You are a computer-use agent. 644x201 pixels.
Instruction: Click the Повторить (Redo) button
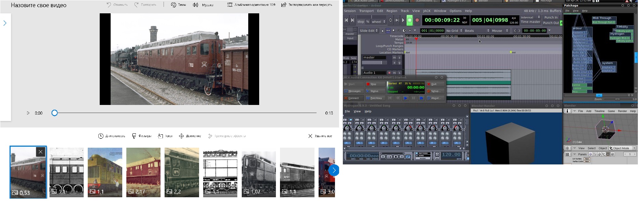point(145,5)
